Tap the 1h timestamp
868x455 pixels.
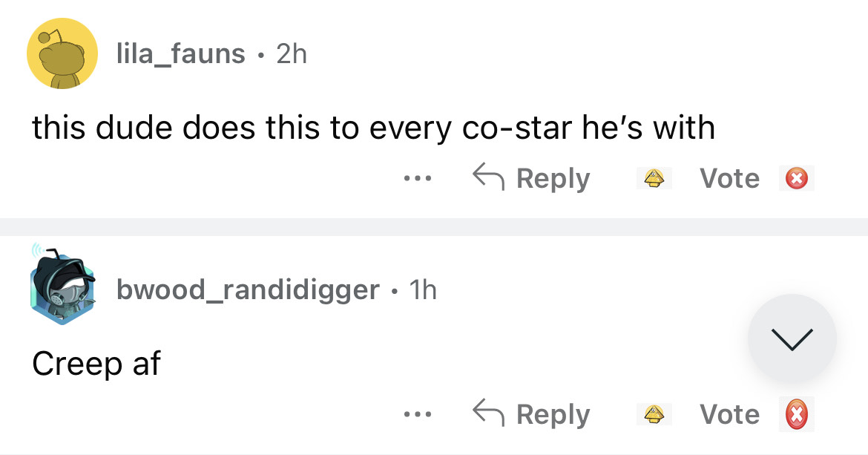pyautogui.click(x=423, y=290)
